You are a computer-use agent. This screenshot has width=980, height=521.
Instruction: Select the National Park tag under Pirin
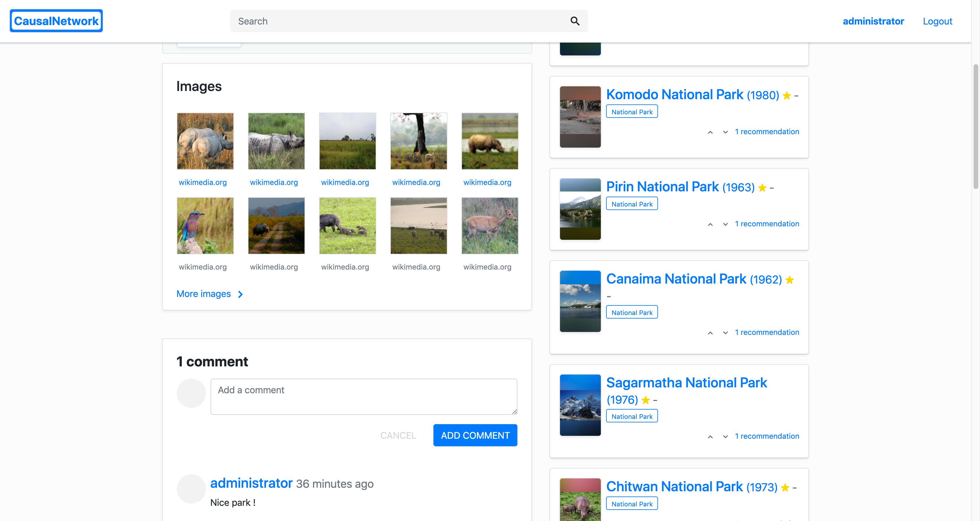click(x=631, y=204)
